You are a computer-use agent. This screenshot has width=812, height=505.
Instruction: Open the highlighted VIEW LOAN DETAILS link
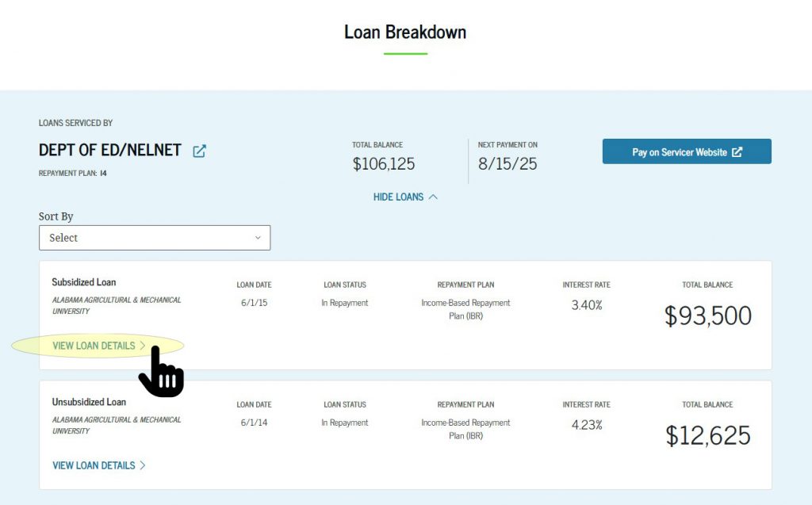pos(94,346)
